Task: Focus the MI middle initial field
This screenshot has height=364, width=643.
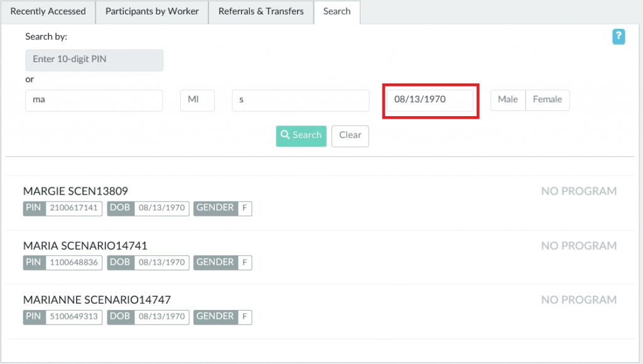Action: click(197, 100)
